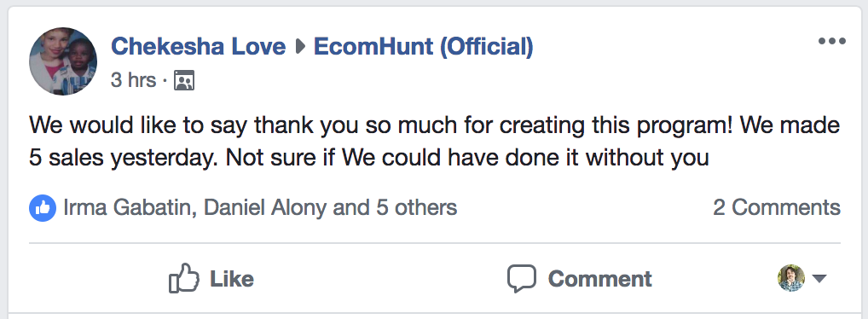Viewport: 868px width, 319px height.
Task: Click the post text about 5 sales
Action: click(435, 142)
